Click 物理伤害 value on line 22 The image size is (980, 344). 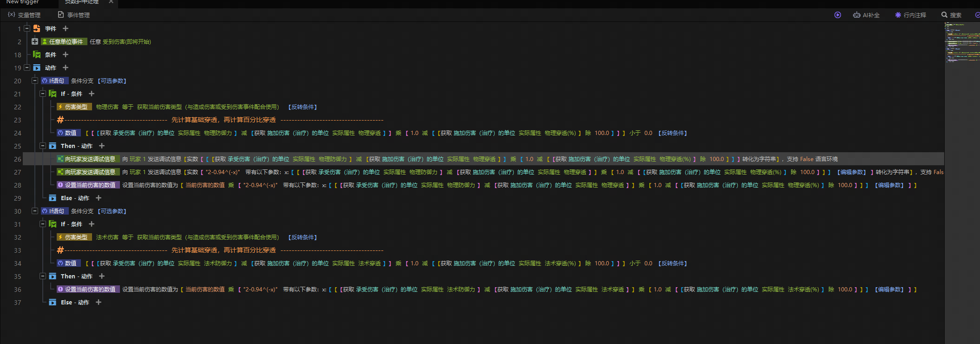click(107, 107)
